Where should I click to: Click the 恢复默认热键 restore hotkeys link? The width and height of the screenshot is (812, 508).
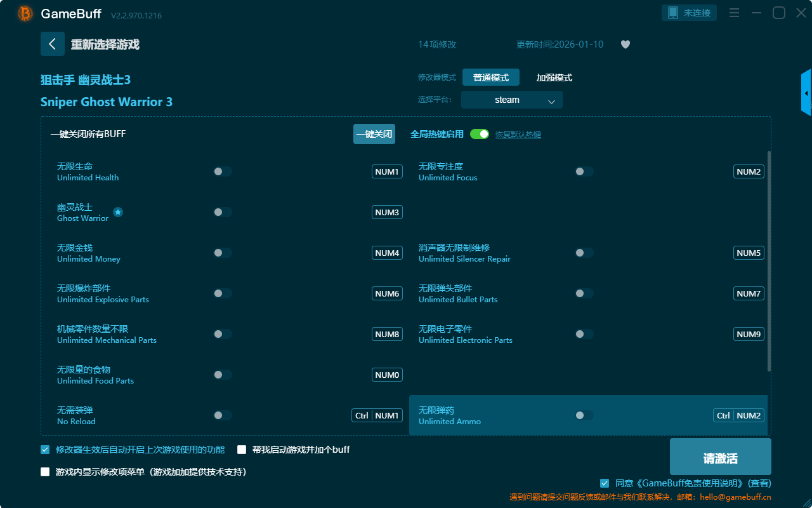coord(518,135)
